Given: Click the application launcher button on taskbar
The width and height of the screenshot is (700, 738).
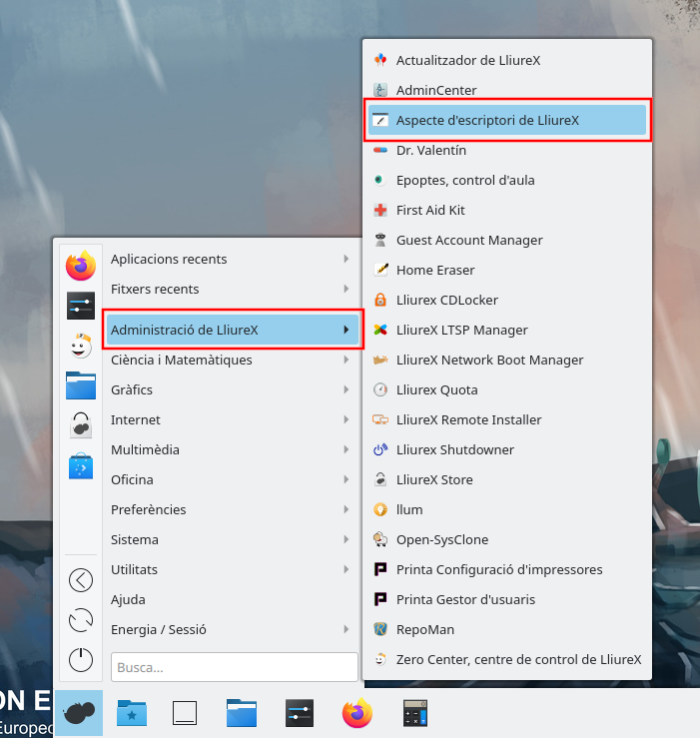Looking at the screenshot, I should click(79, 713).
